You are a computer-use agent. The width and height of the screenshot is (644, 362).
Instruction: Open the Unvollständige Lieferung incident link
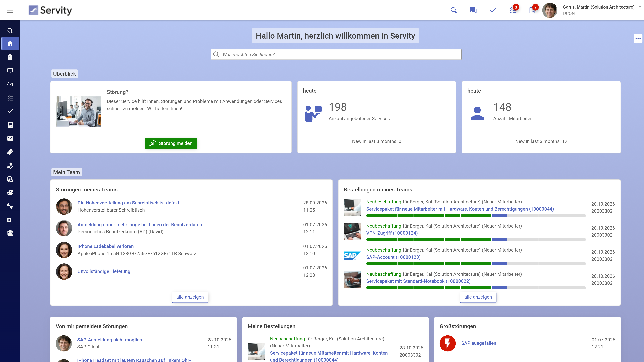(x=104, y=271)
